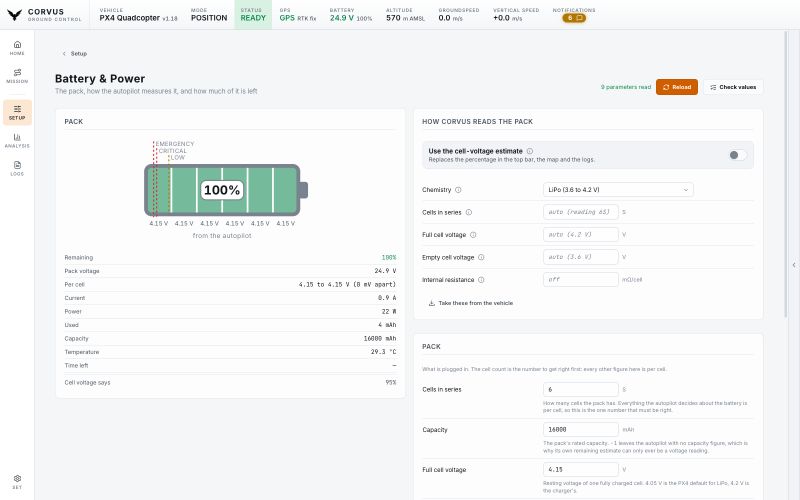The image size is (800, 500).
Task: Click Take these from the vehicle
Action: tap(470, 303)
